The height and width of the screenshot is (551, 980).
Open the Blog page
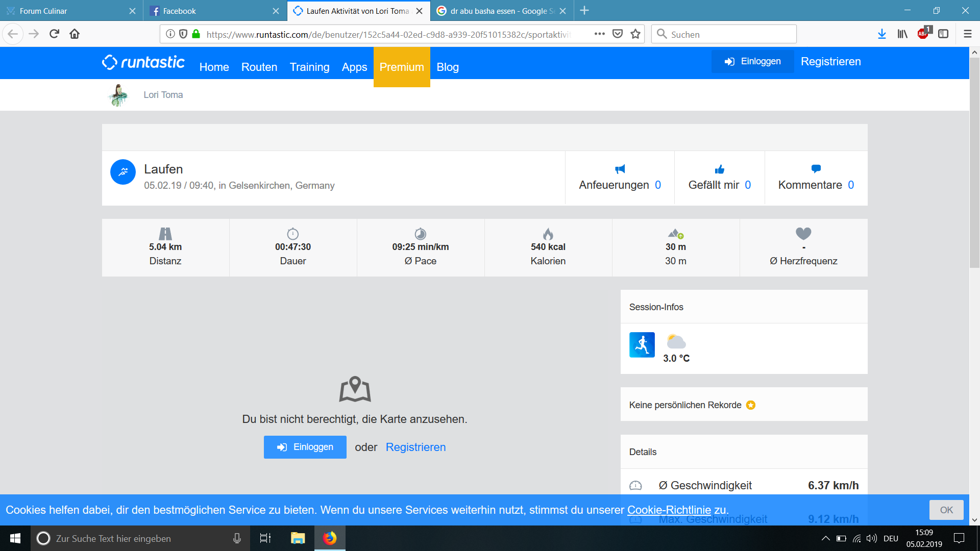[448, 67]
